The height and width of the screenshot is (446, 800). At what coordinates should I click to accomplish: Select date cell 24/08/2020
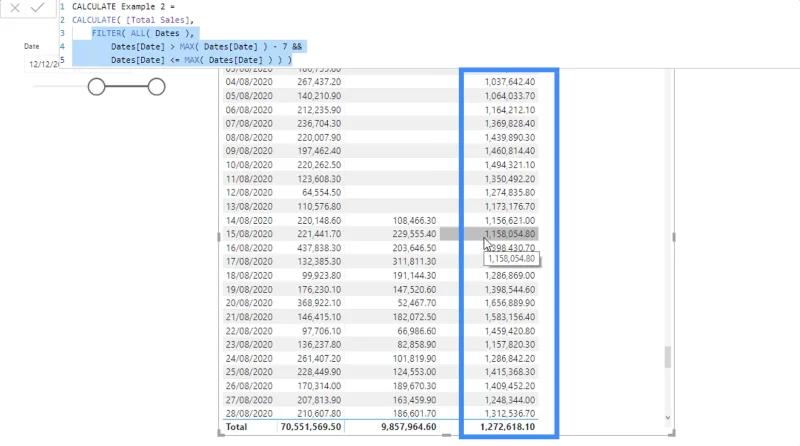(x=249, y=358)
